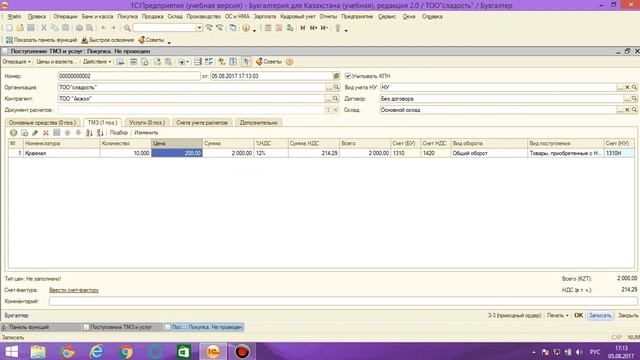Open the Печать dropdown at bottom
Image resolution: width=640 pixels, height=360 pixels.
(558, 316)
